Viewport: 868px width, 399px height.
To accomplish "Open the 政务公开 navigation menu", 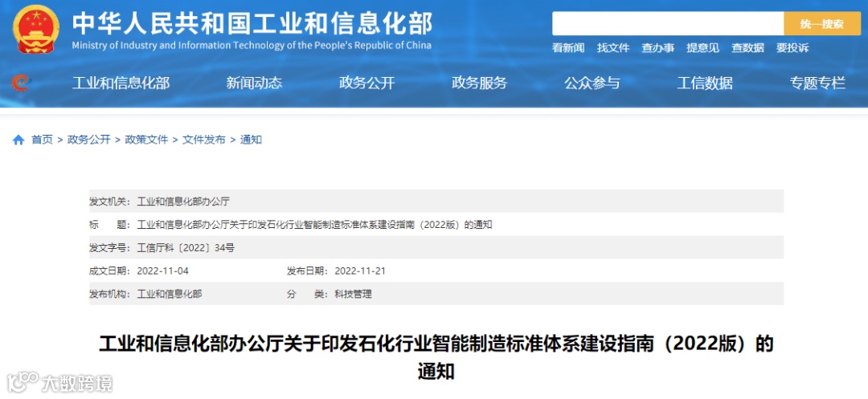I will tap(367, 83).
